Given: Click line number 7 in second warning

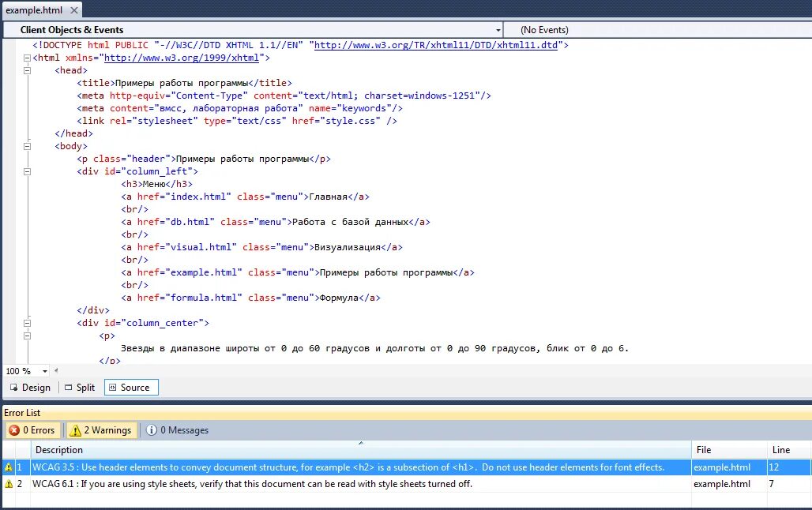Looking at the screenshot, I should coord(772,484).
